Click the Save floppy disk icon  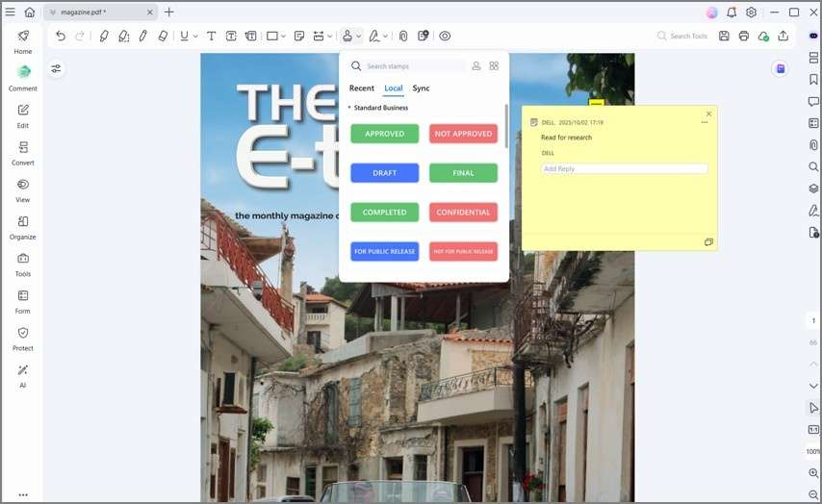point(724,36)
